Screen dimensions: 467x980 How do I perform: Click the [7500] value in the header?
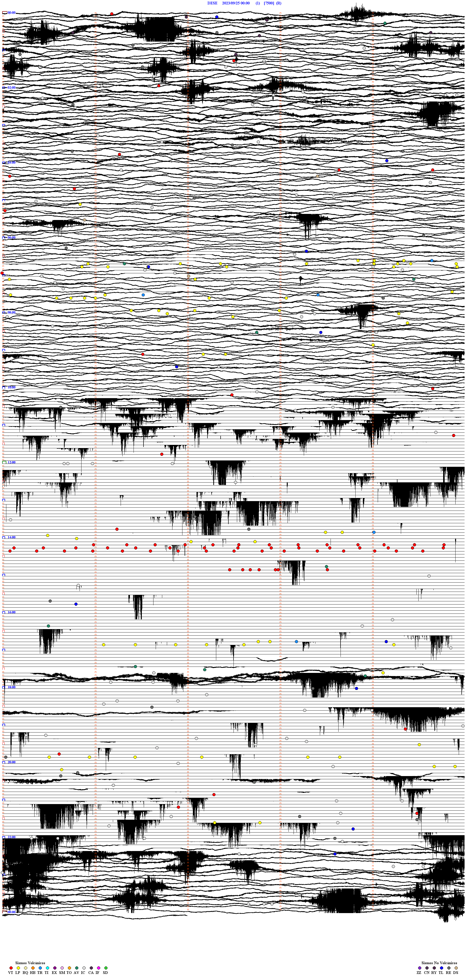point(269,3)
